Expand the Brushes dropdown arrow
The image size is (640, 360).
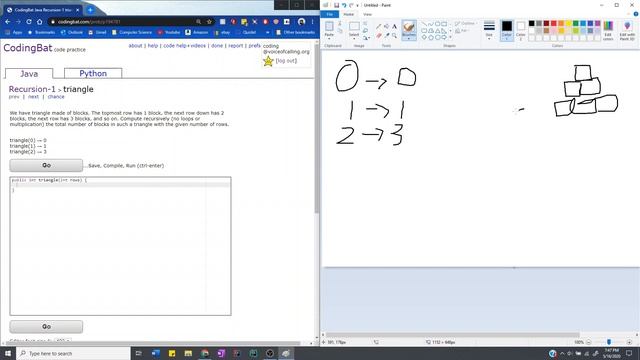(x=409, y=38)
